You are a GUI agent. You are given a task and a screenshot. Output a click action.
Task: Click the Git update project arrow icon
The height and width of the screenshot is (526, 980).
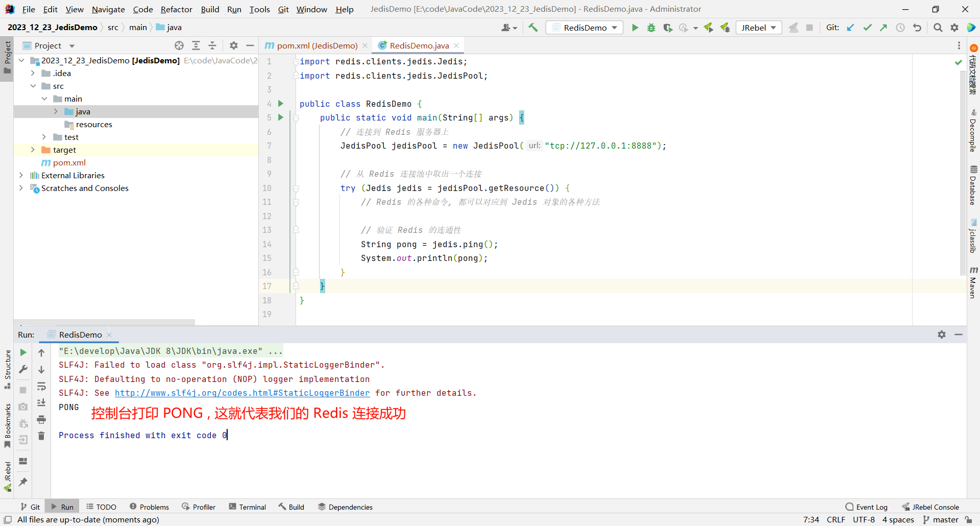tap(850, 28)
